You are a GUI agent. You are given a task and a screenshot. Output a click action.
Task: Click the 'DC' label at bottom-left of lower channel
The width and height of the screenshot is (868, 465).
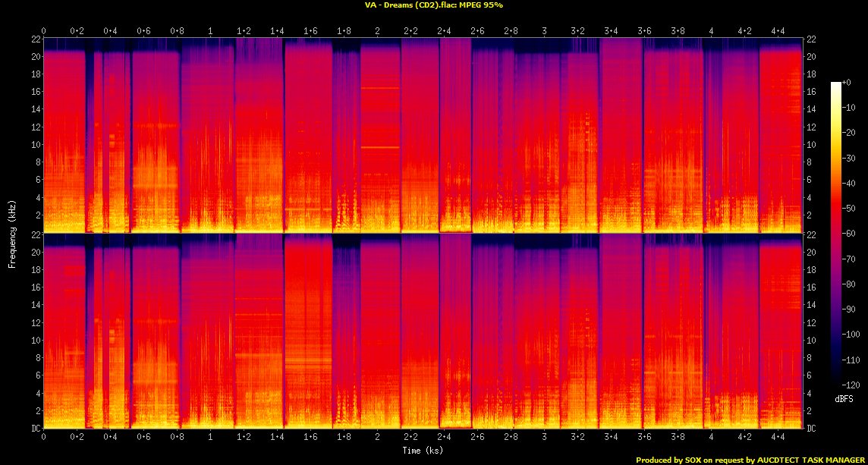(35, 429)
